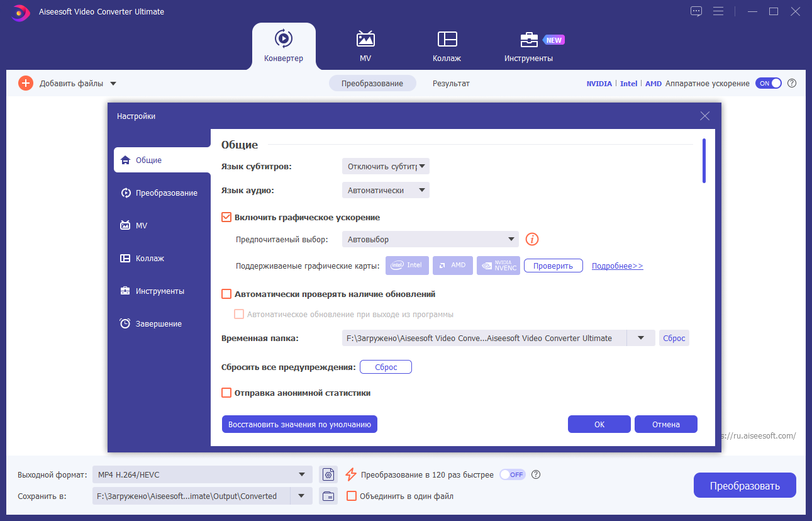The width and height of the screenshot is (812, 521).
Task: Expand the Временная папка path dropdown arrow
Action: (641, 338)
